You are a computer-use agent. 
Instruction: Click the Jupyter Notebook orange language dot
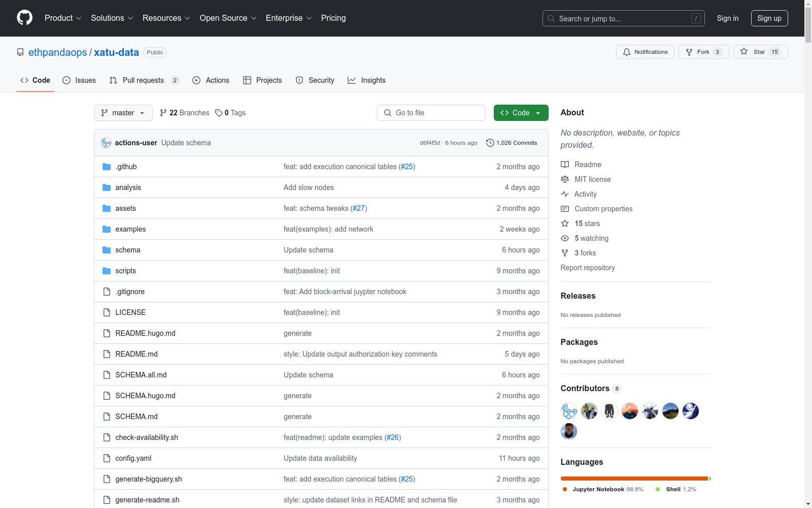point(565,489)
